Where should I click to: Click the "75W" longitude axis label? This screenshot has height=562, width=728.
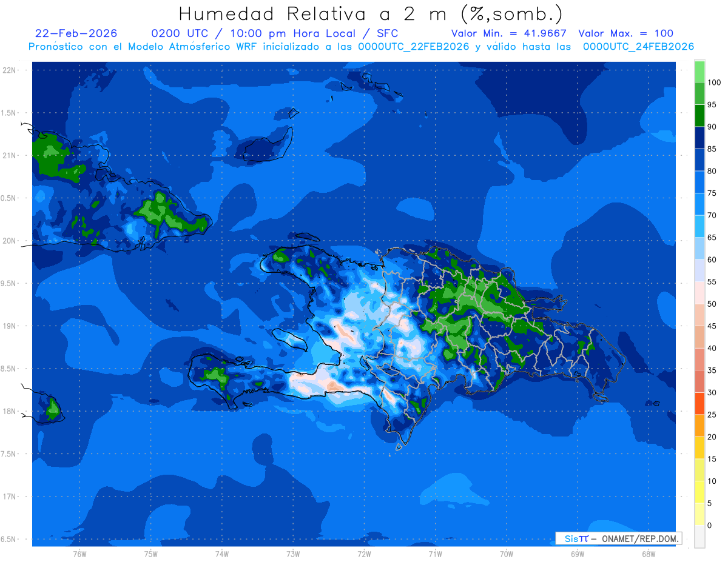click(151, 554)
